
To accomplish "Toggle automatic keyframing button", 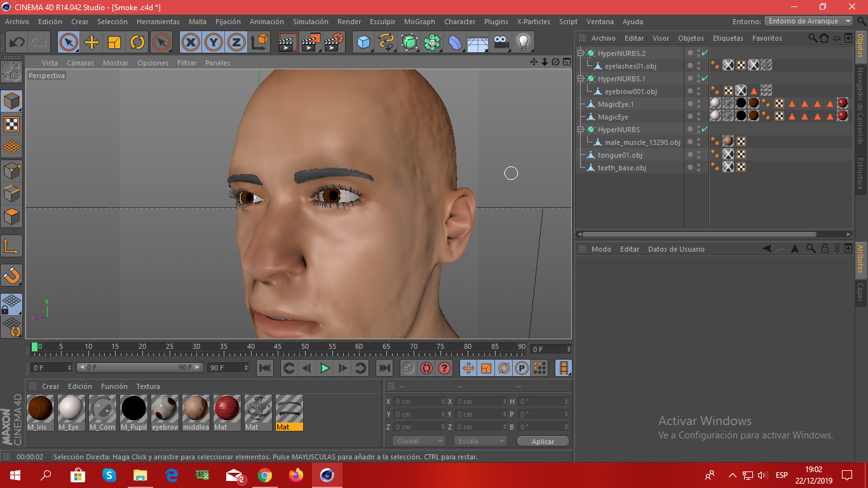I will tap(426, 368).
